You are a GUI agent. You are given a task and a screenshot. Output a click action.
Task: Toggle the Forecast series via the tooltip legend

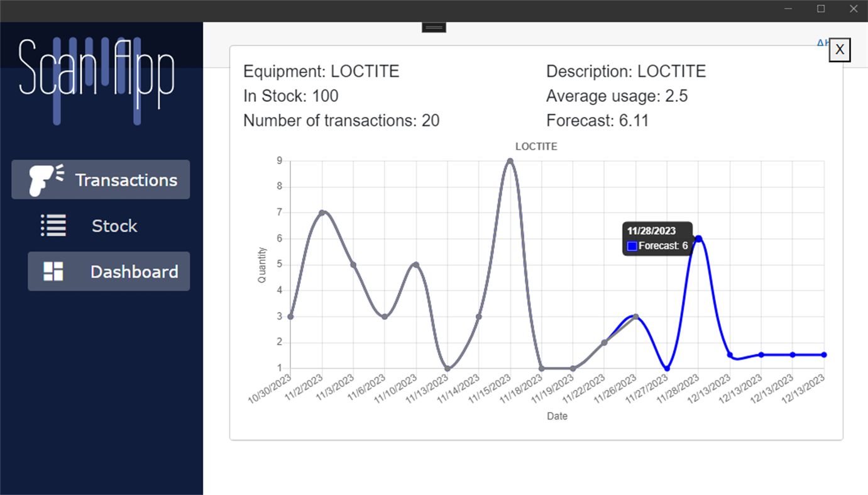657,246
